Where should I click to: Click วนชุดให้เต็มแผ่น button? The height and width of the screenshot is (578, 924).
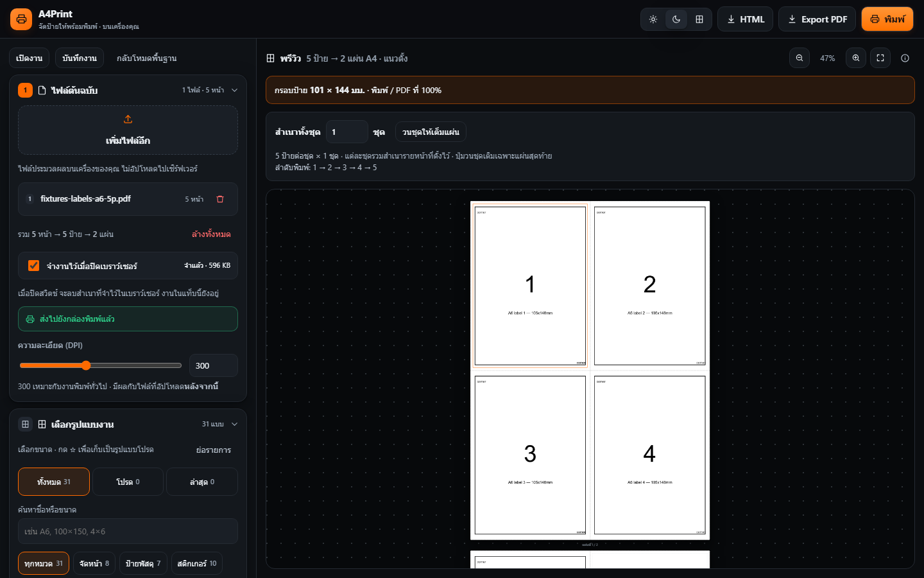pos(431,132)
